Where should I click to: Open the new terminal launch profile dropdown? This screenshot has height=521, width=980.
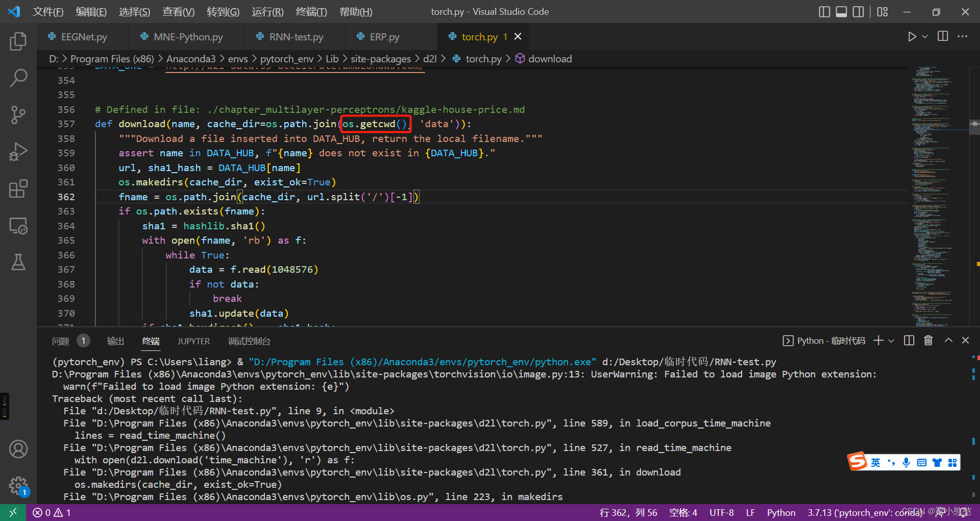[891, 341]
